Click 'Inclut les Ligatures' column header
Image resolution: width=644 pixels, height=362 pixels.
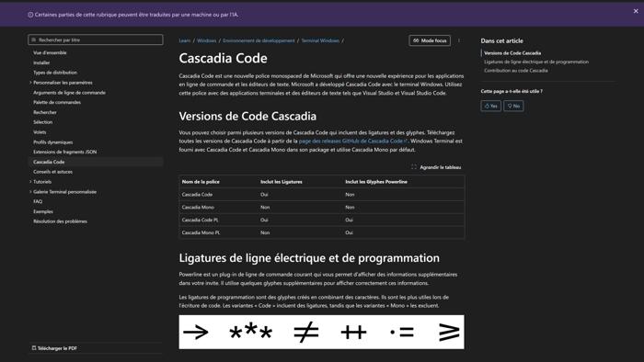click(x=282, y=182)
